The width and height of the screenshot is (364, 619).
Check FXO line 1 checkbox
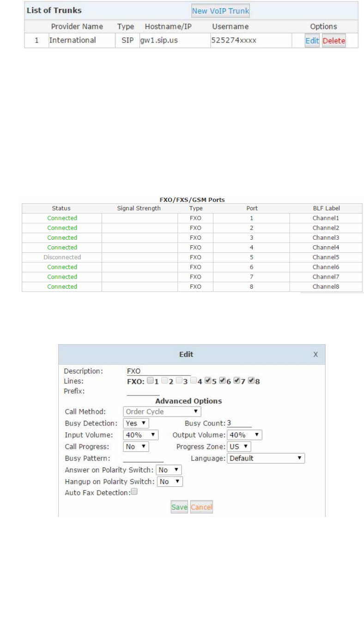(x=150, y=381)
